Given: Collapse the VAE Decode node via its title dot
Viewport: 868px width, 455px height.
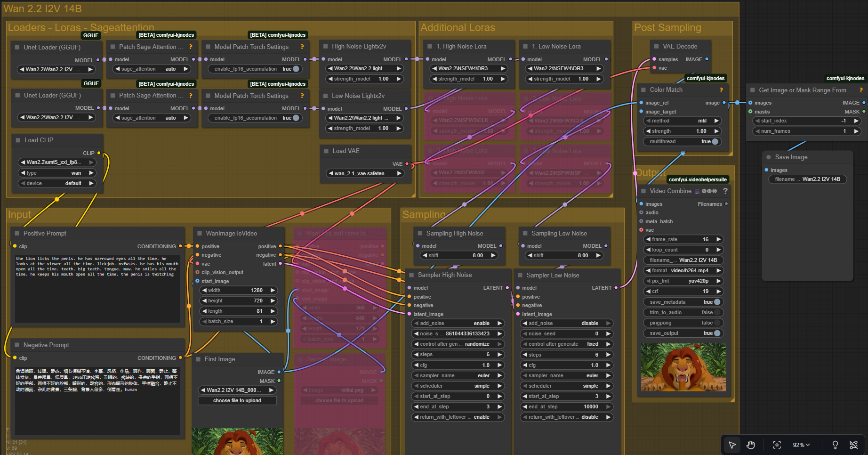Looking at the screenshot, I should click(x=656, y=47).
